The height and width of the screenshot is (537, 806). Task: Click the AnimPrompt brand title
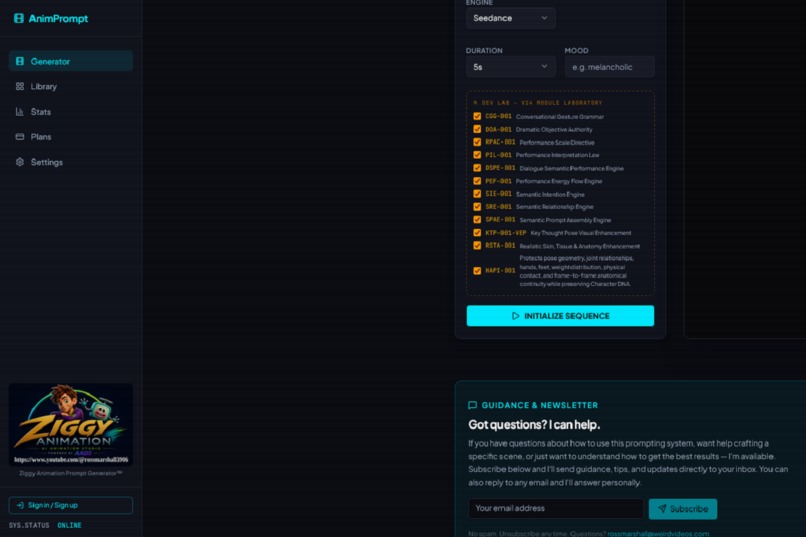tap(58, 18)
